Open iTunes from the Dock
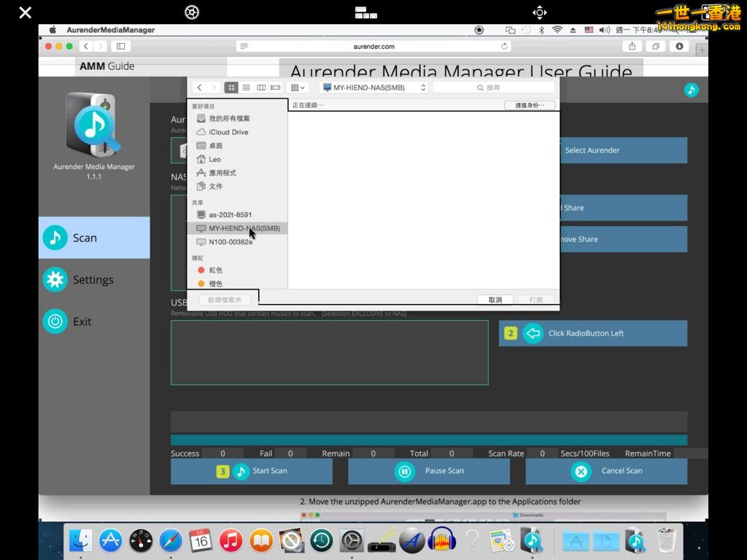This screenshot has width=747, height=560. point(231,540)
